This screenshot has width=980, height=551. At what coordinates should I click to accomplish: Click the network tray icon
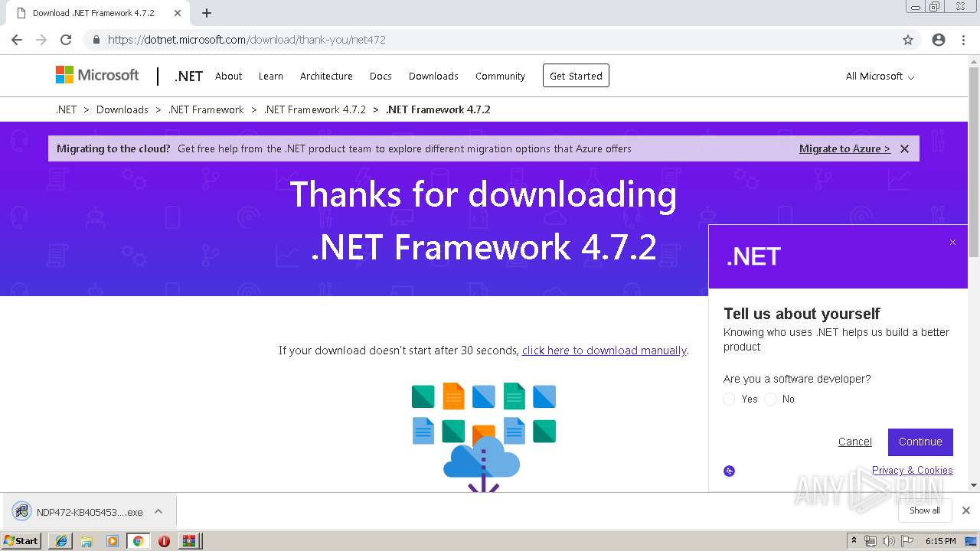(871, 541)
